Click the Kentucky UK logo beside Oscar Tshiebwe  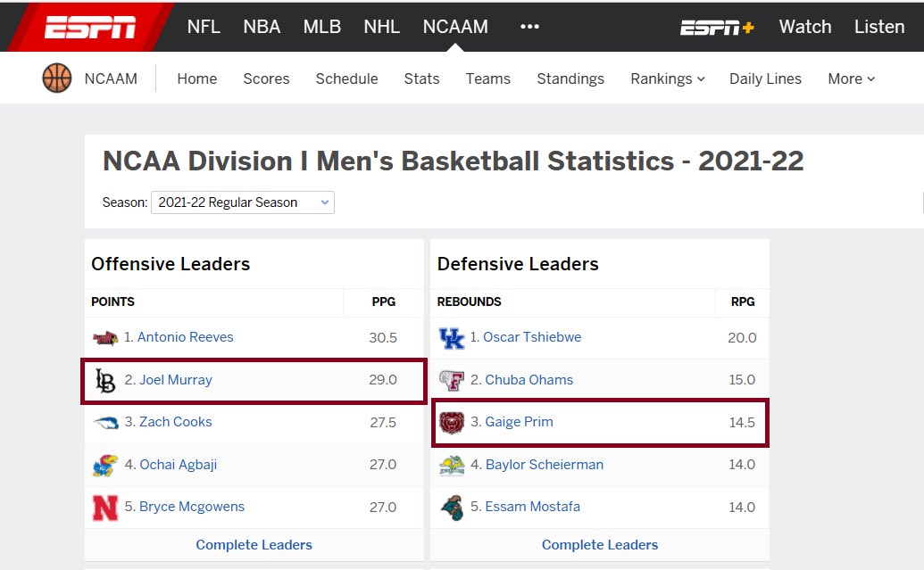coord(452,338)
